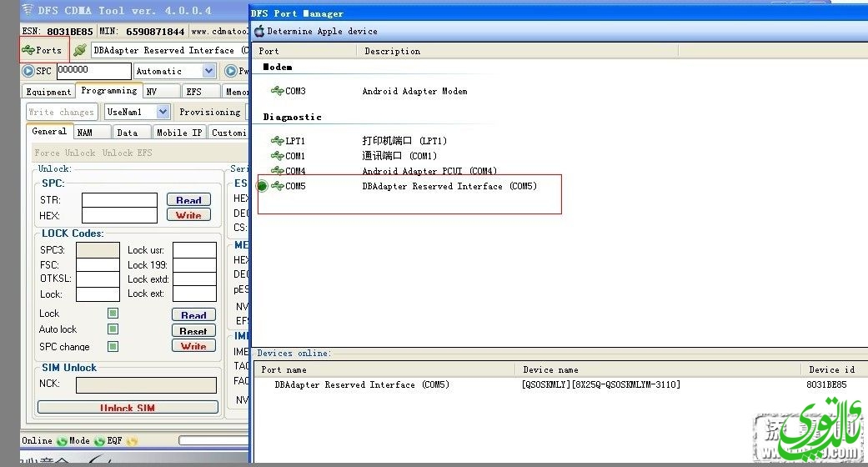Click the COM3 modem port icon
Viewport: 868px width, 467px height.
[278, 90]
